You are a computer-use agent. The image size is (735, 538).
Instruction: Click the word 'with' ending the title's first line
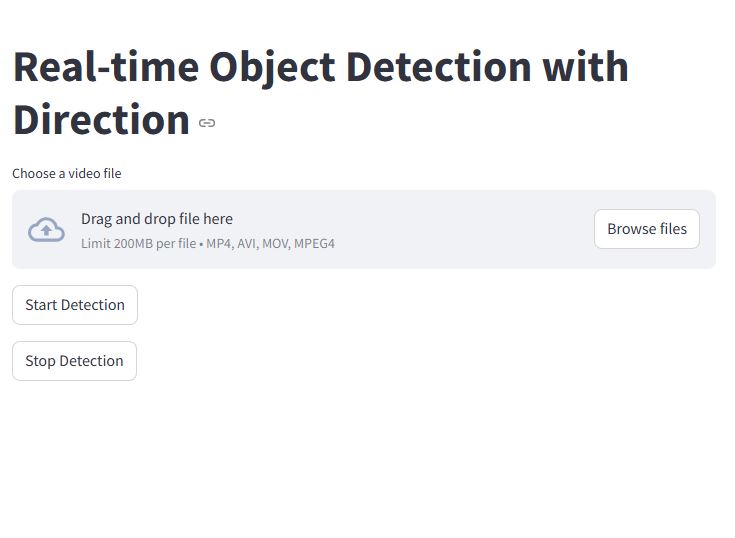585,67
